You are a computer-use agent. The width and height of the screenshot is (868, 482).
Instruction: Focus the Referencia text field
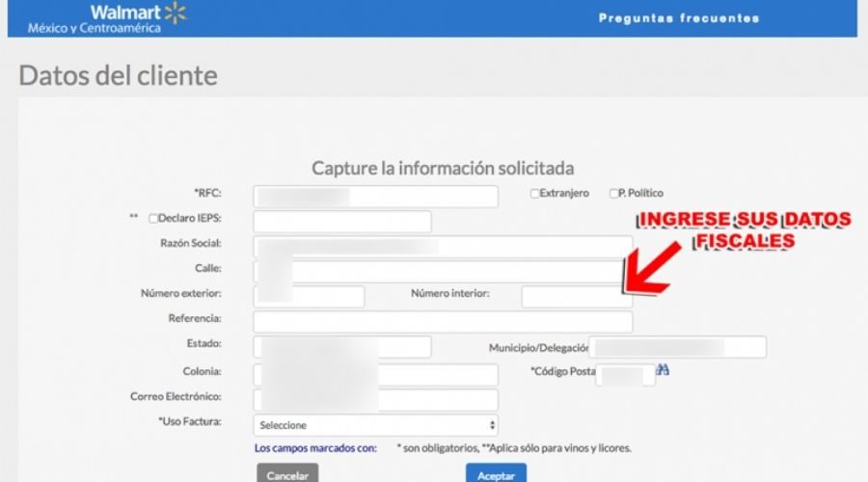coord(443,321)
